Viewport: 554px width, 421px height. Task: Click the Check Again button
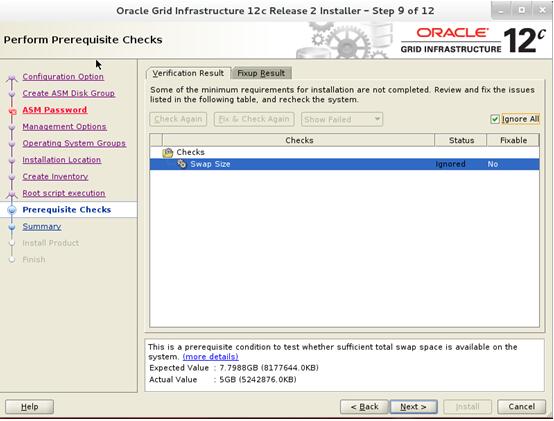(178, 119)
